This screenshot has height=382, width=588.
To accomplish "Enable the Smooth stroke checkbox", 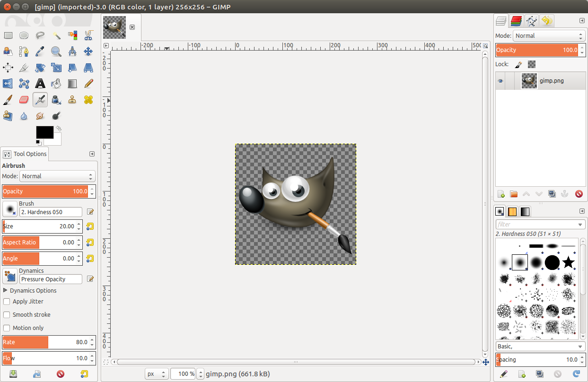I will tap(7, 315).
